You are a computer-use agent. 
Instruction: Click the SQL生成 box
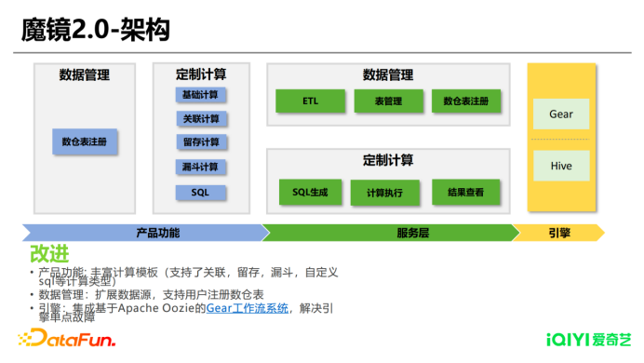(x=310, y=192)
